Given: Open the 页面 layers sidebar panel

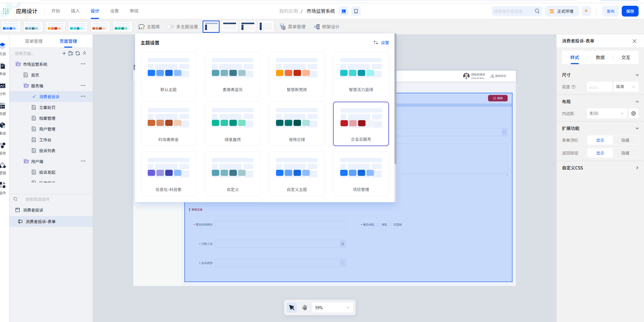Looking at the screenshot, I should click(3, 49).
